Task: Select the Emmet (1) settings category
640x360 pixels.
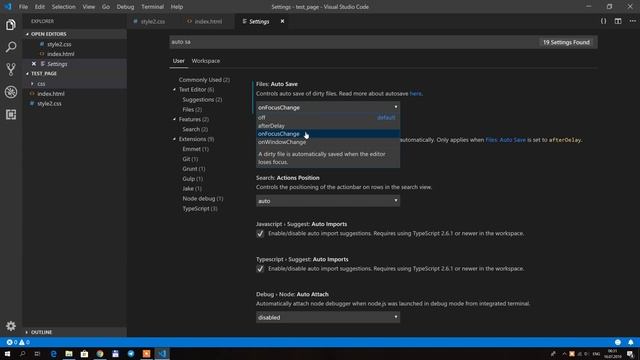Action: 196,149
